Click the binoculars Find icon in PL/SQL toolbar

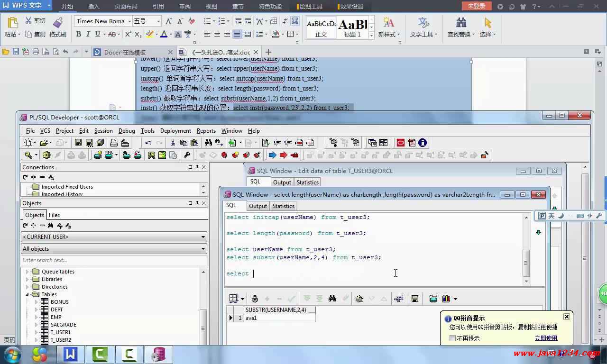(x=208, y=142)
